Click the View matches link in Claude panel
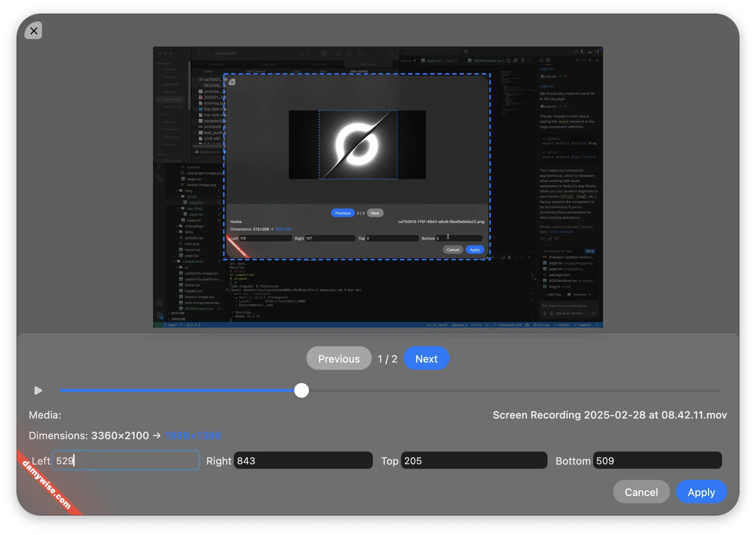This screenshot has width=756, height=535. (x=562, y=232)
